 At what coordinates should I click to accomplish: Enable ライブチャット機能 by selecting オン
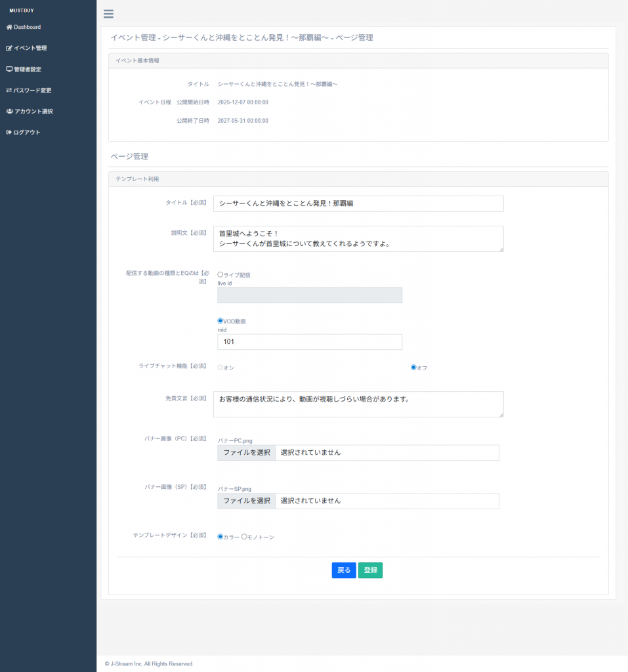pyautogui.click(x=220, y=367)
